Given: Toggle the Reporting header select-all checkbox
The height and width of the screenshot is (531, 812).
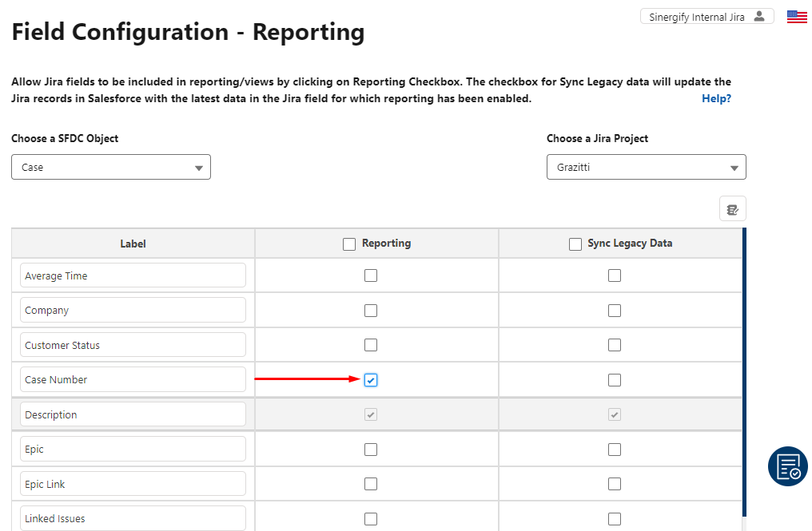Looking at the screenshot, I should 349,244.
